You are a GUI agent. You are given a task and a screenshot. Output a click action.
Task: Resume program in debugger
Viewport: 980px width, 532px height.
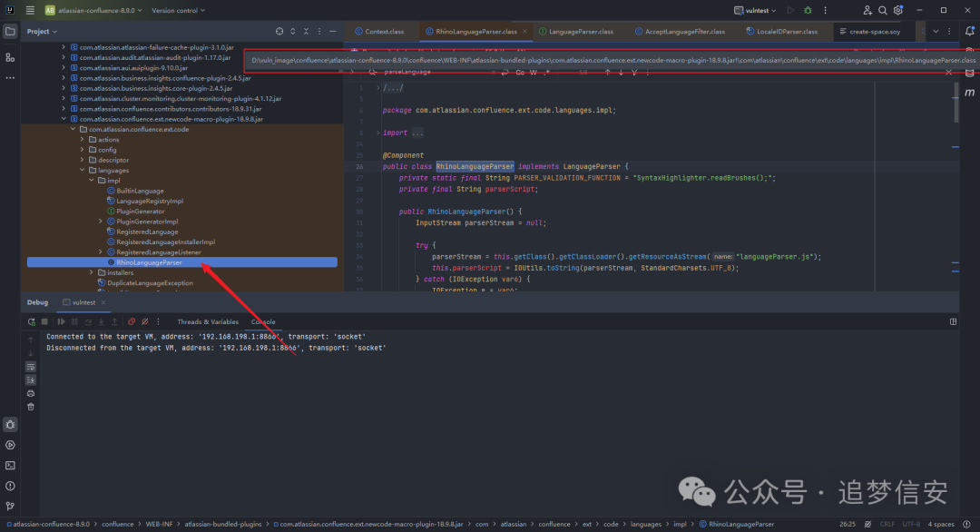tap(62, 322)
